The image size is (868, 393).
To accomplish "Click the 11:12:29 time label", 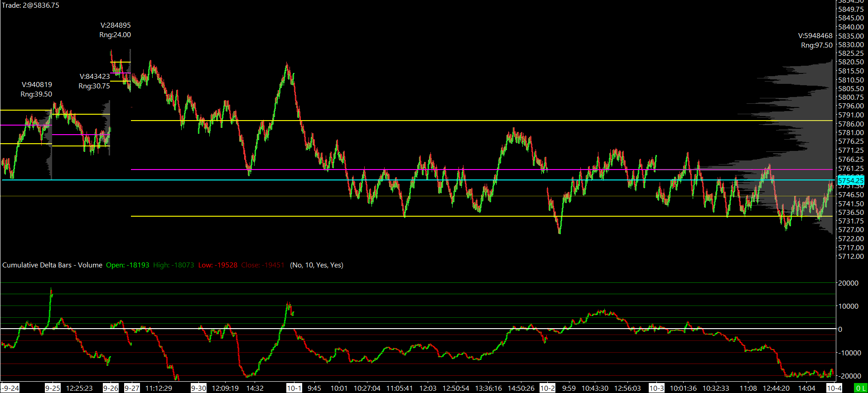I will pos(159,388).
